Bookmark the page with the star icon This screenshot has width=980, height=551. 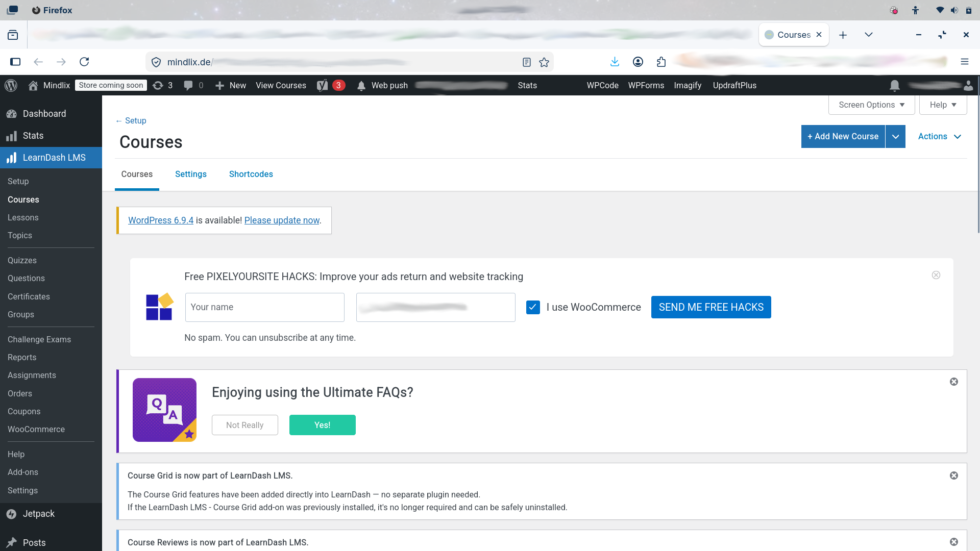tap(544, 62)
